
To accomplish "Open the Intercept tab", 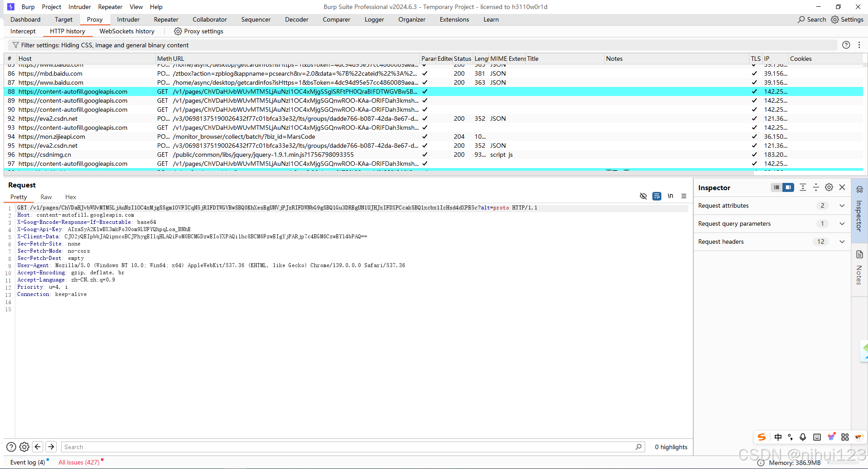I will click(x=23, y=31).
